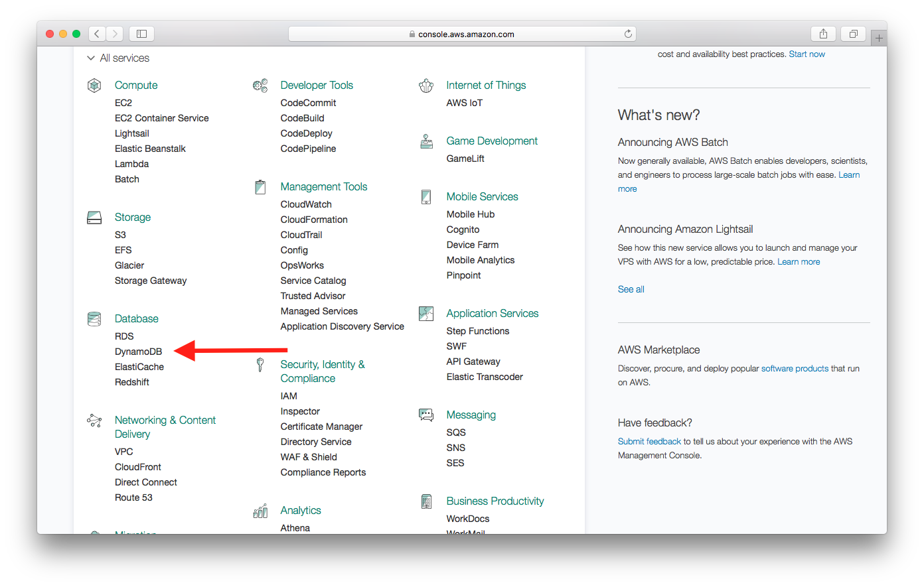924x587 pixels.
Task: Click the Management Tools clipboard icon
Action: point(260,187)
